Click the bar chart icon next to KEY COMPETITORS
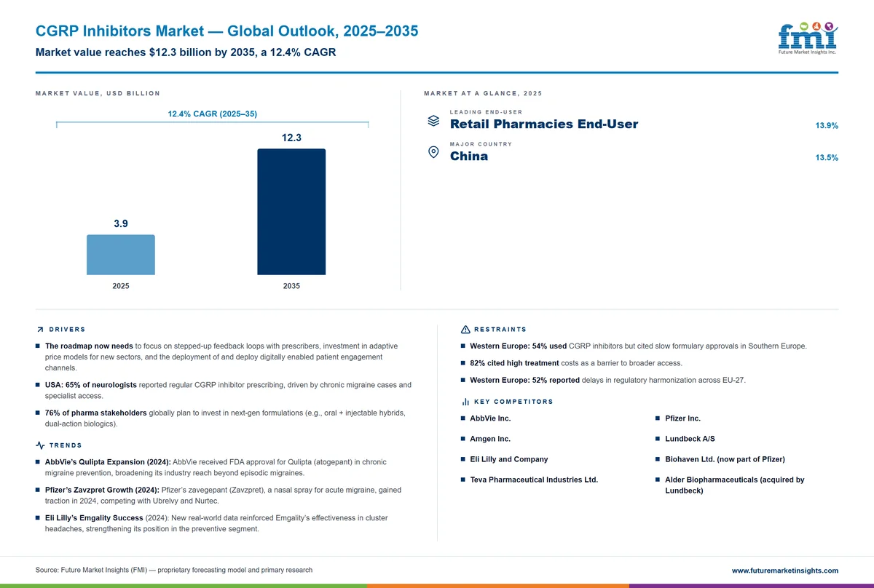Viewport: 874px width, 588px height. [x=465, y=402]
